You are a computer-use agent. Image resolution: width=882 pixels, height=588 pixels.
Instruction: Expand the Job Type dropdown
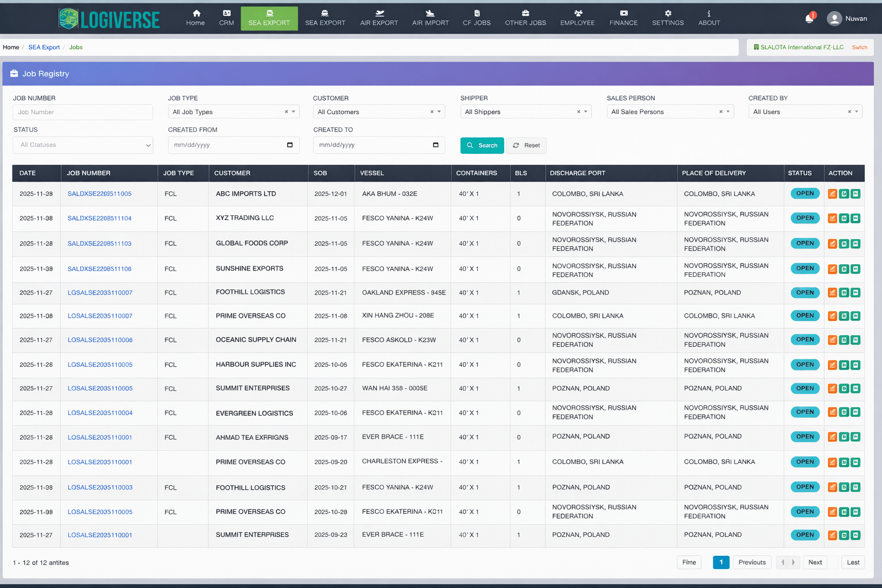[x=293, y=112]
